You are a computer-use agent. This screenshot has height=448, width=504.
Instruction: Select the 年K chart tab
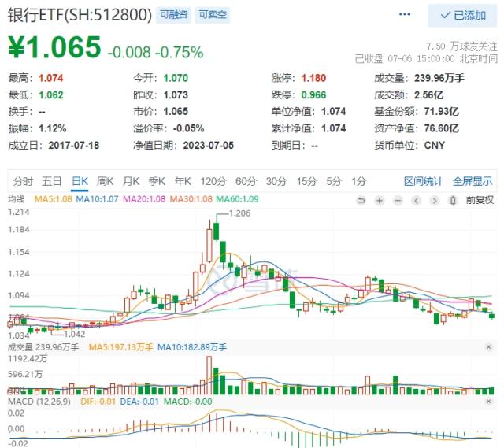(x=183, y=181)
